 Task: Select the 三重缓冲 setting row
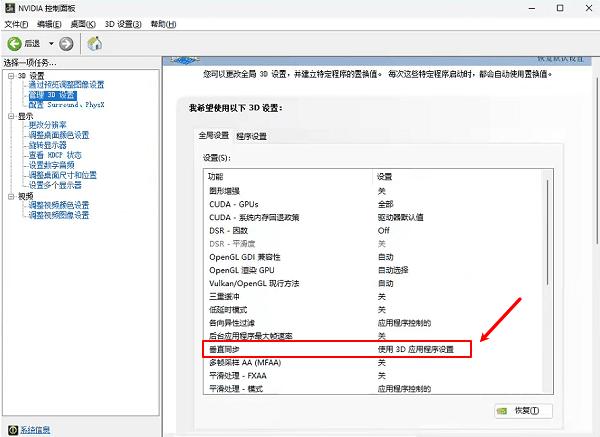coord(374,297)
